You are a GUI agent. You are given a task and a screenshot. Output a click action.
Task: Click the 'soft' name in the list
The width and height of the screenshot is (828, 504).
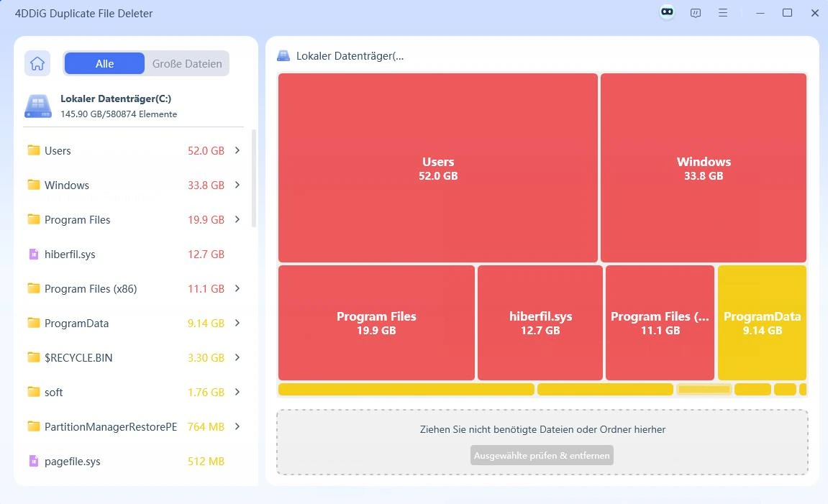(x=53, y=392)
